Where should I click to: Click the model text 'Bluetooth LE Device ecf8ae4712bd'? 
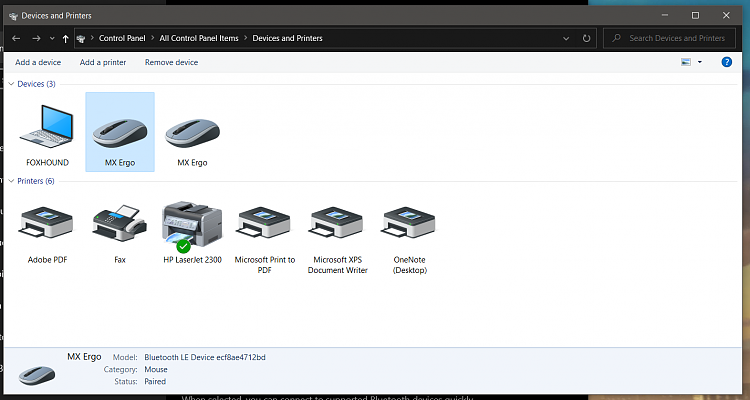[x=205, y=357]
